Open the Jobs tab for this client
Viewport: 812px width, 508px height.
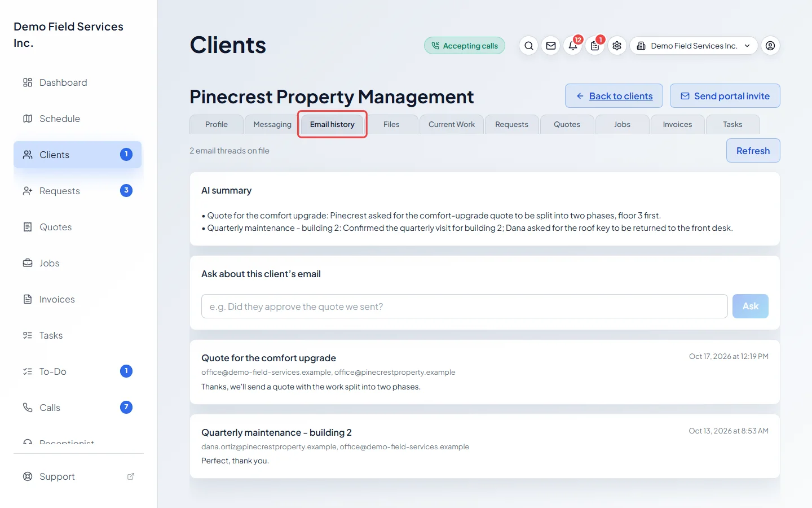622,124
